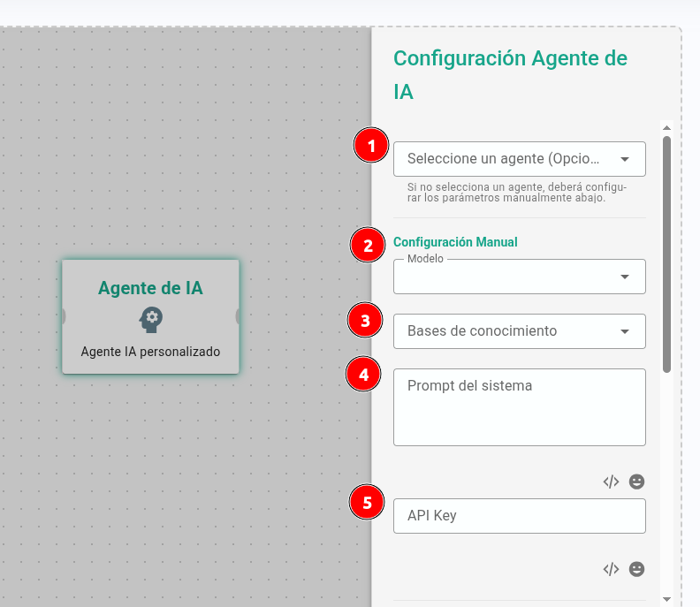The height and width of the screenshot is (607, 700).
Task: Focus the Prompt del sistema text area
Action: point(519,407)
